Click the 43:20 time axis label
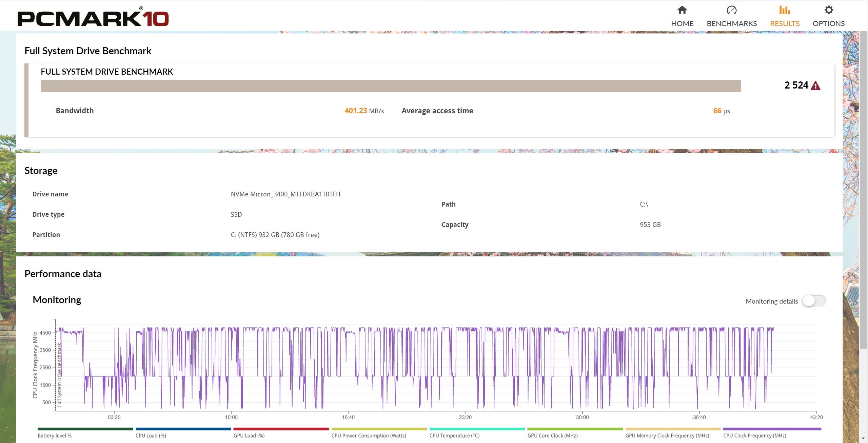The width and height of the screenshot is (868, 443). 816,417
